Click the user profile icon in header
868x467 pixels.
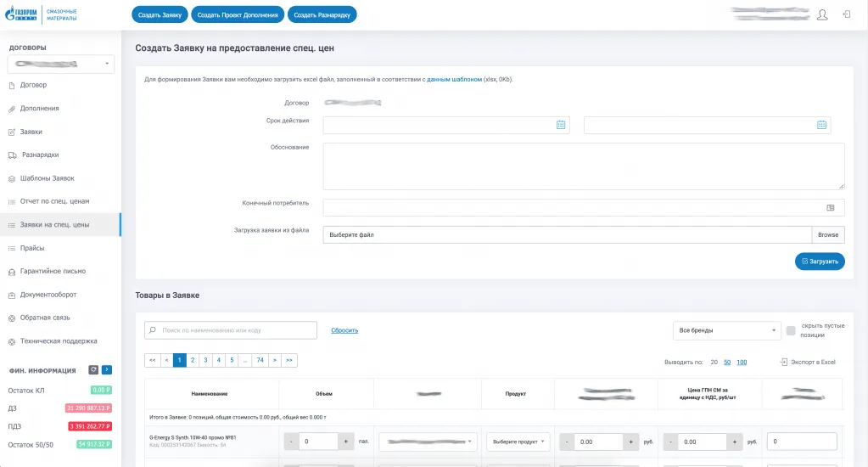[821, 14]
